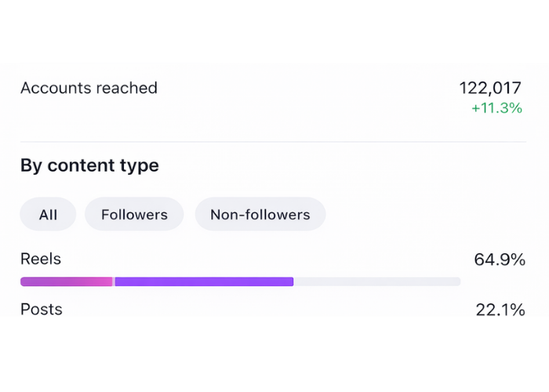Click the 22.1% Posts percentage
Viewport: 549px width, 392px height.
(500, 310)
